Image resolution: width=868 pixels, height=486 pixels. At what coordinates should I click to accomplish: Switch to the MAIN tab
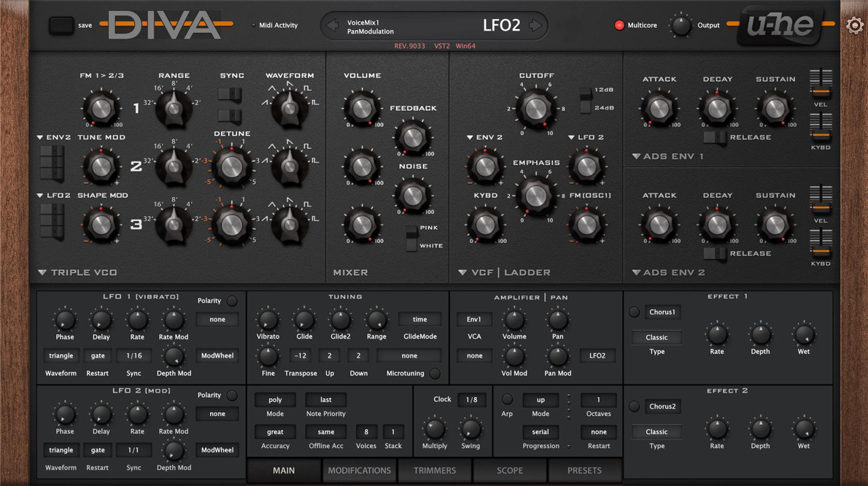tap(284, 471)
